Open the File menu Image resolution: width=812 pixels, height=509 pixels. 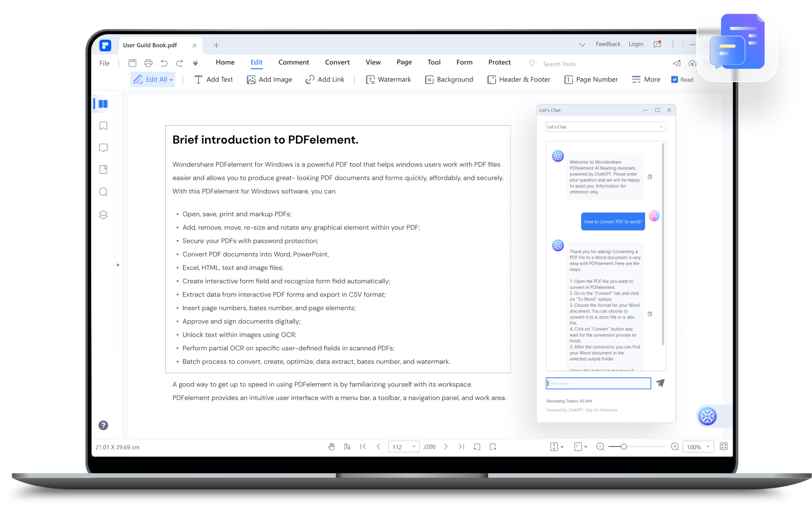(x=104, y=63)
